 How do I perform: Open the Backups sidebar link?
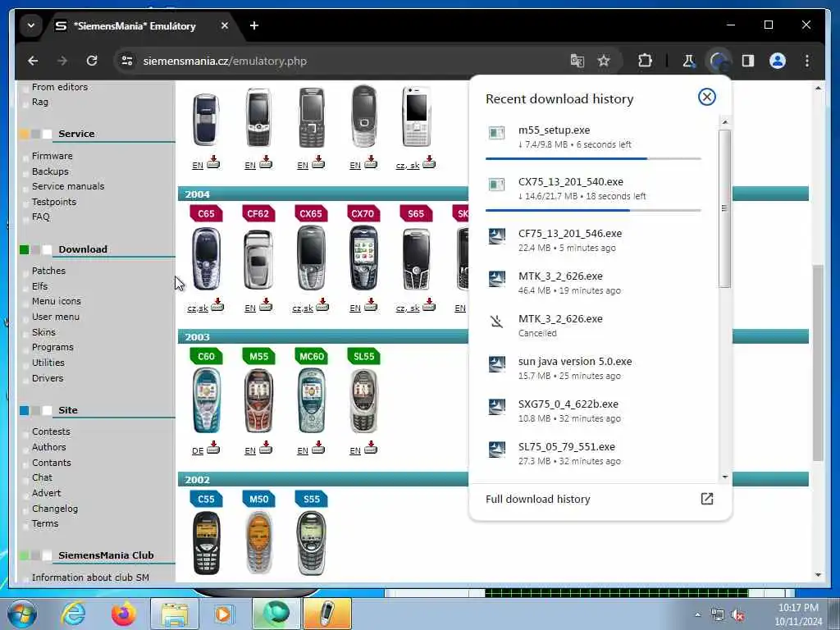(50, 171)
